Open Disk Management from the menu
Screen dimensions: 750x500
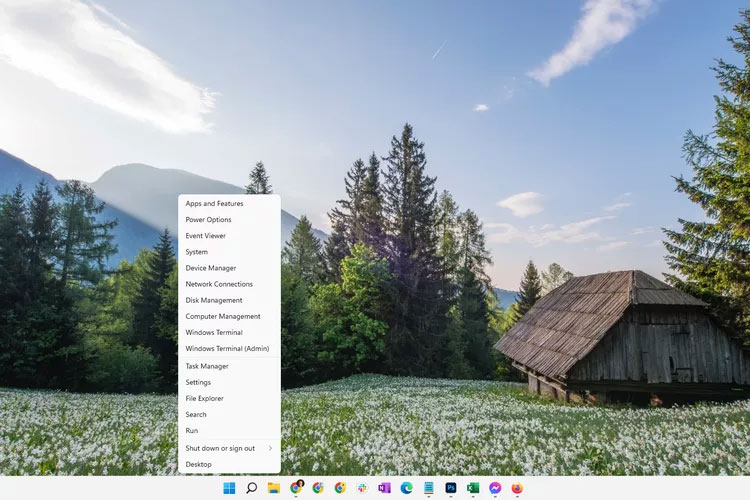tap(229, 300)
